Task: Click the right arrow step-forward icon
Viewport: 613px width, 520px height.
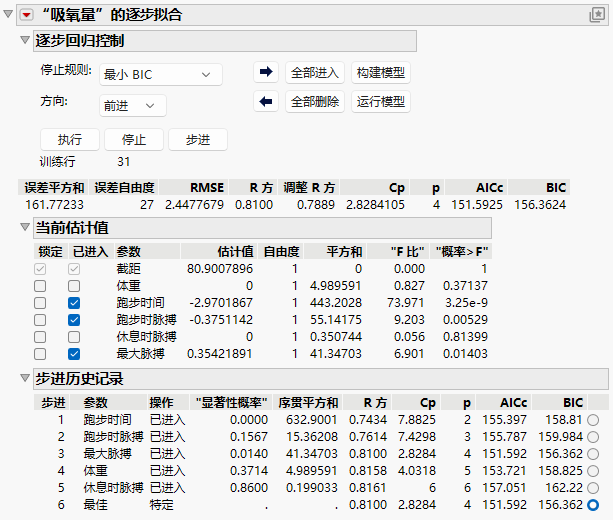Action: 266,72
